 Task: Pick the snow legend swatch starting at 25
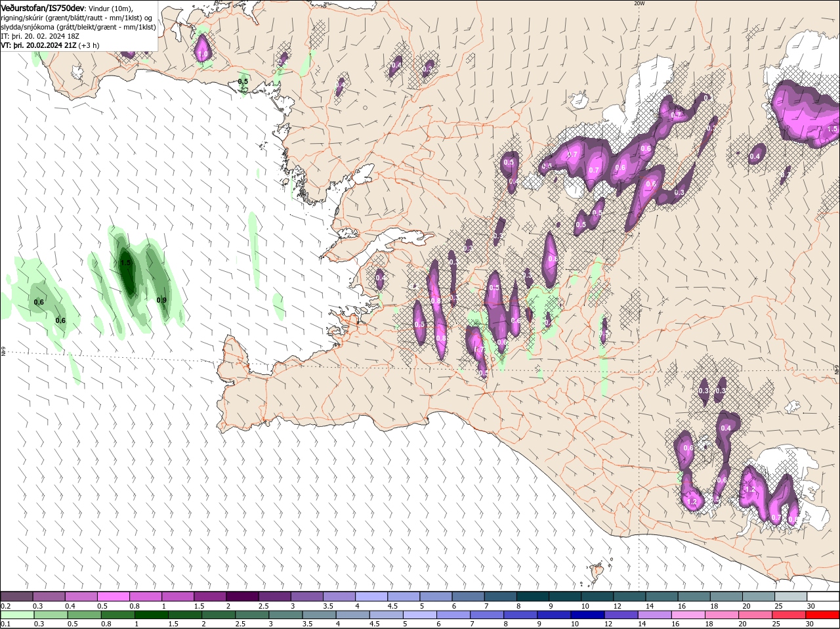[x=791, y=596]
